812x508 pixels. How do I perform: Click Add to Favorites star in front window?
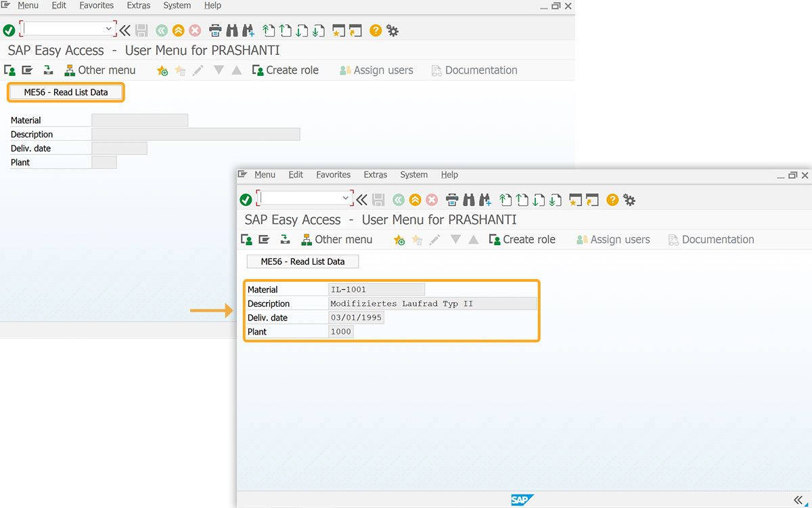pyautogui.click(x=399, y=240)
